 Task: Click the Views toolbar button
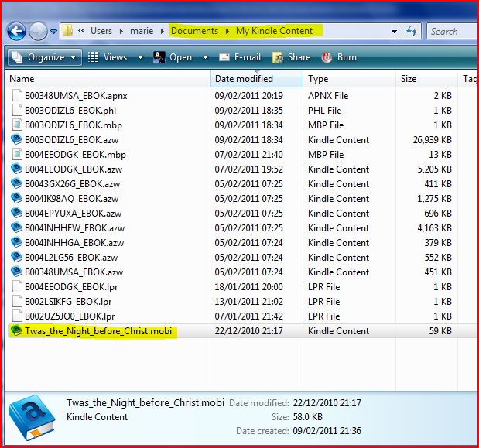[x=108, y=57]
